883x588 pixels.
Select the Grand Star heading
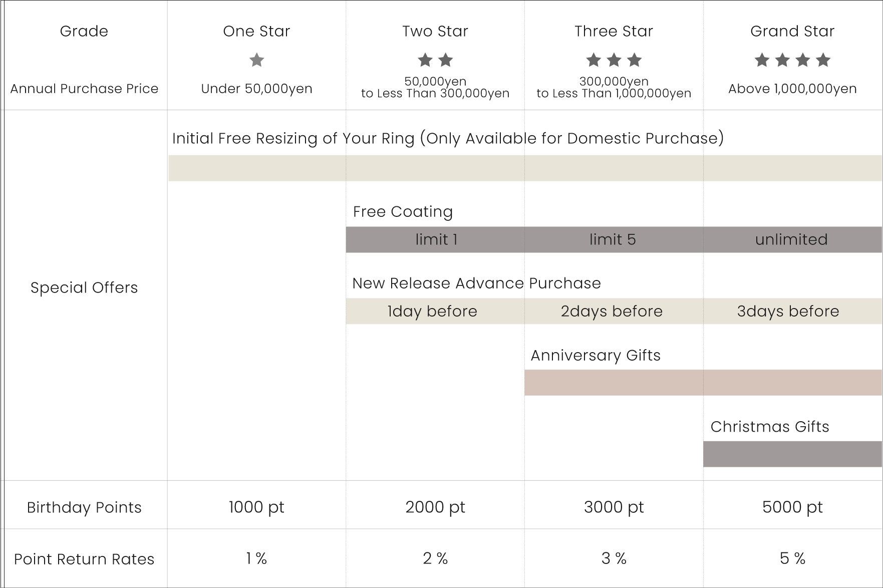(x=792, y=31)
